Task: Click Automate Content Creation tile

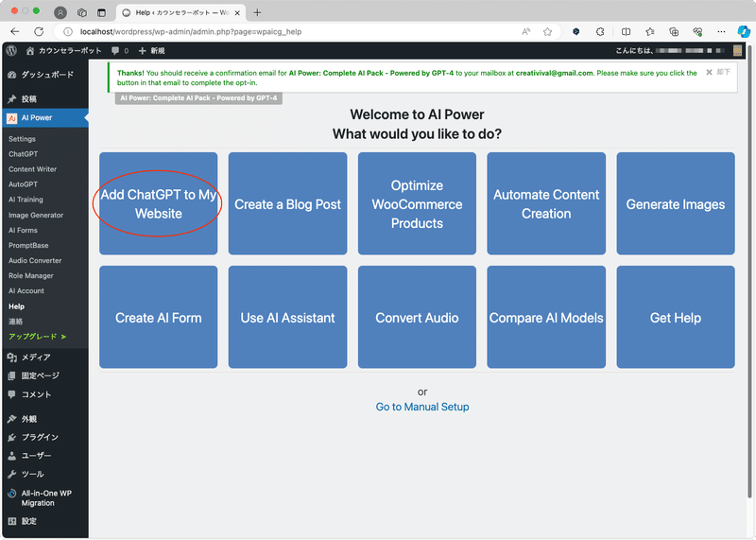Action: point(546,203)
